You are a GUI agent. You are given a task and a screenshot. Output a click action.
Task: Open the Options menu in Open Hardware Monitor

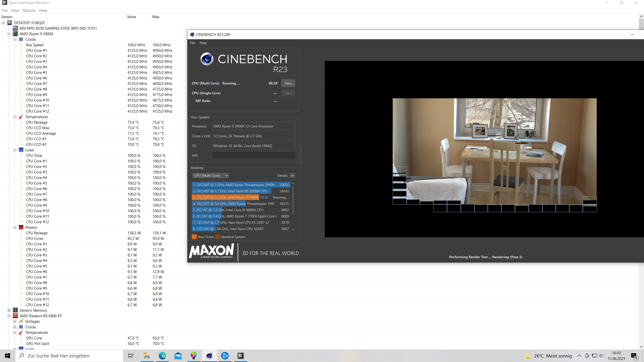29,10
